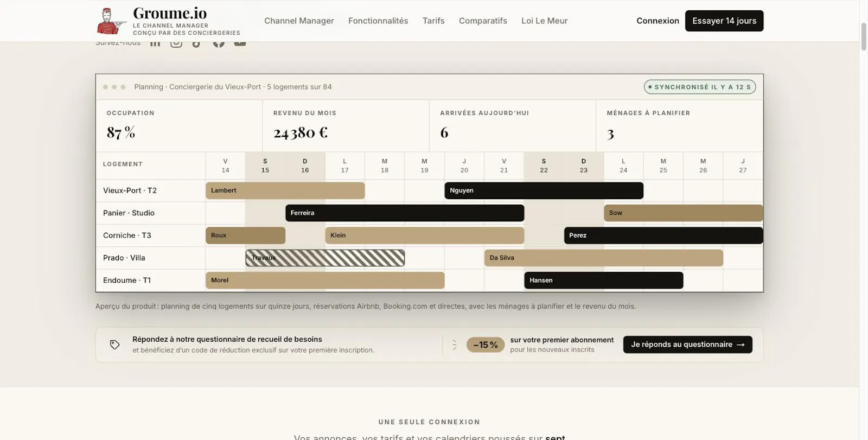Viewport: 868px width, 440px height.
Task: Select the S 15 day column header
Action: [265, 165]
